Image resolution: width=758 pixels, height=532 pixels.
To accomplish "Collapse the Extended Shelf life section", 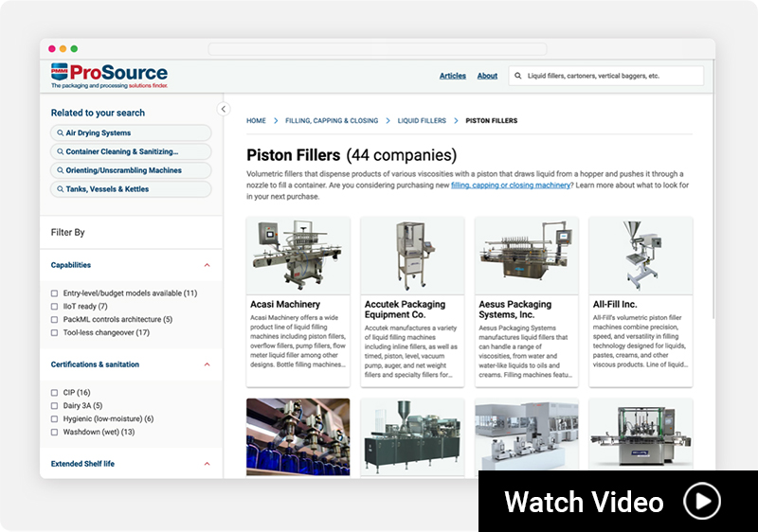I will tap(207, 464).
